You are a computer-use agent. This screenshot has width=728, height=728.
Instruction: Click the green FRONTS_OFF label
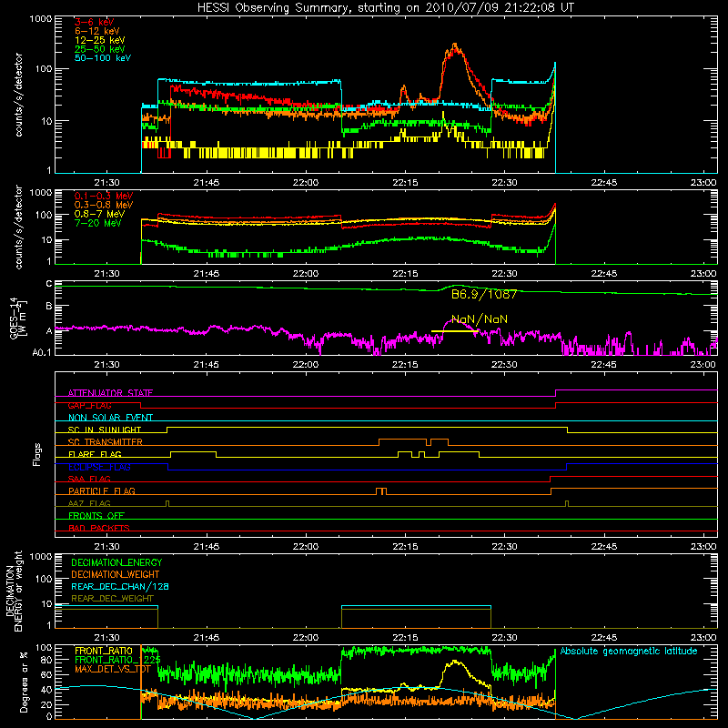pos(96,516)
